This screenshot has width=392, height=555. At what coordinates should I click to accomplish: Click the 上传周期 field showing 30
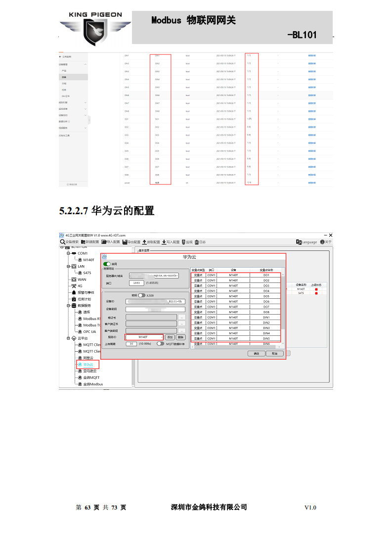pyautogui.click(x=131, y=344)
